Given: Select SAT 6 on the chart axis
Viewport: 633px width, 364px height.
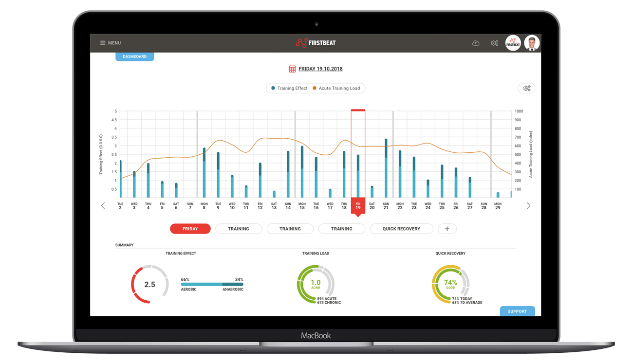Looking at the screenshot, I should click(x=176, y=206).
